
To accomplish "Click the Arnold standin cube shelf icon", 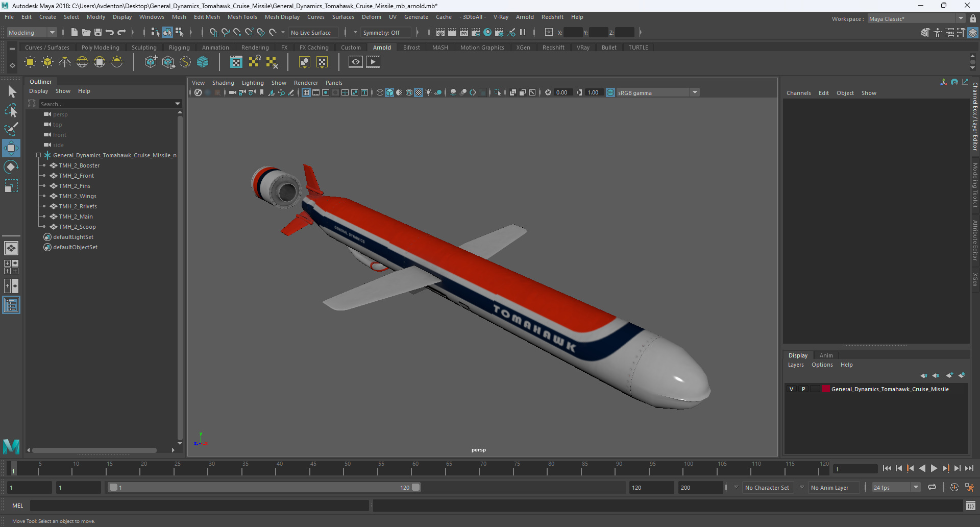I will coord(151,62).
